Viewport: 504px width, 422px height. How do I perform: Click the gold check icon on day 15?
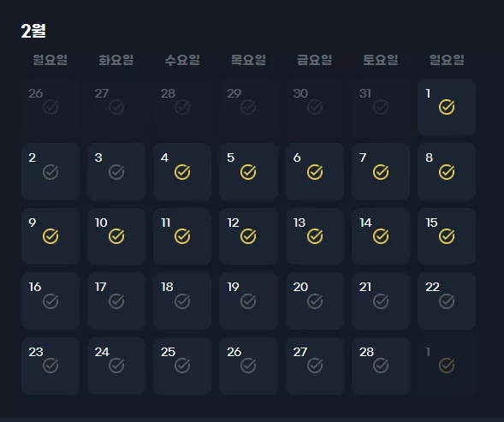pos(447,236)
